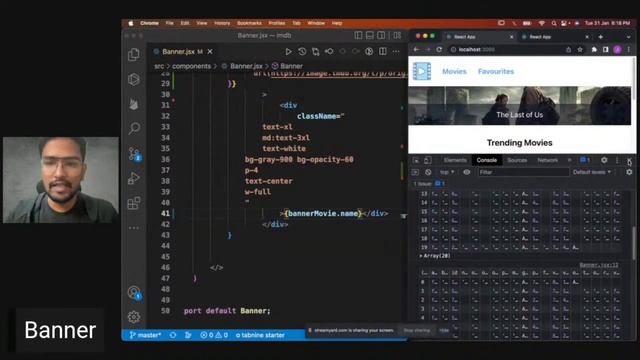Open the Search view in VS Code
Viewport: 640px width, 360px height.
134,129
